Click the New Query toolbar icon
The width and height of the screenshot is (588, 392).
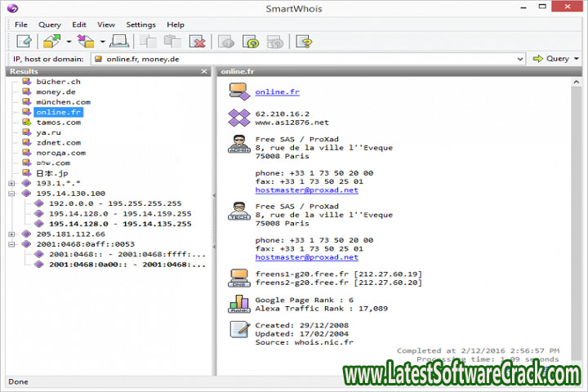tap(24, 42)
